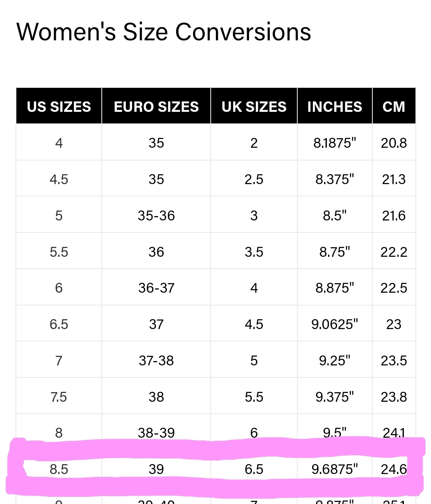Select UK size 6.5 in highlighted row
431x504 pixels.
254,469
